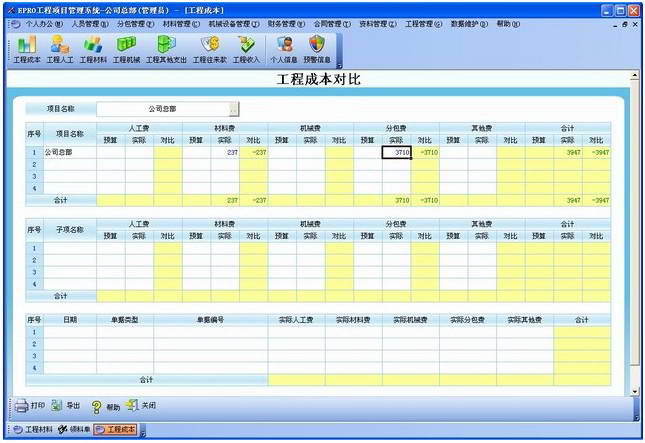This screenshot has width=645, height=443.
Task: Click the 实际材料费 column header
Action: [x=353, y=320]
